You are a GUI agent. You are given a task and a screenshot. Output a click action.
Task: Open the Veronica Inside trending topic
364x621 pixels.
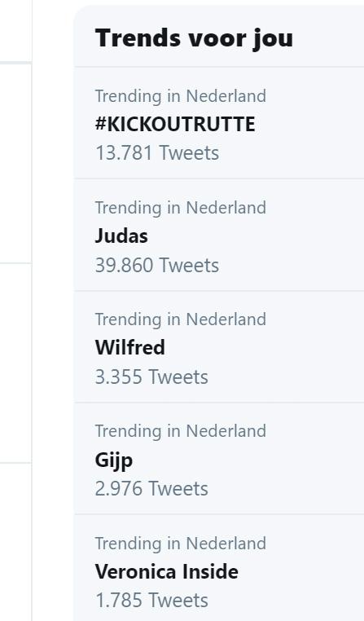pyautogui.click(x=167, y=571)
